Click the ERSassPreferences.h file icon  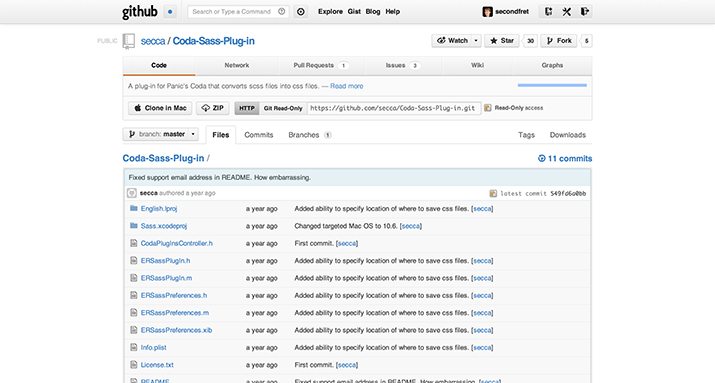coord(134,295)
